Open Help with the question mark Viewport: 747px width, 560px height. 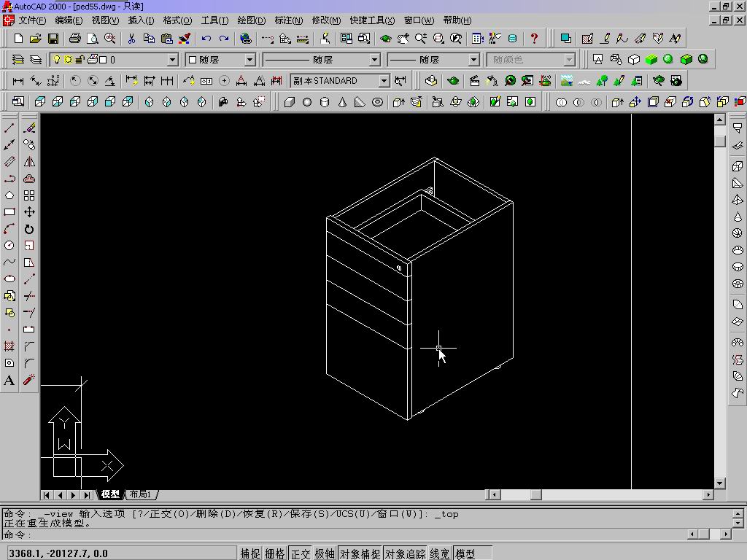point(534,39)
